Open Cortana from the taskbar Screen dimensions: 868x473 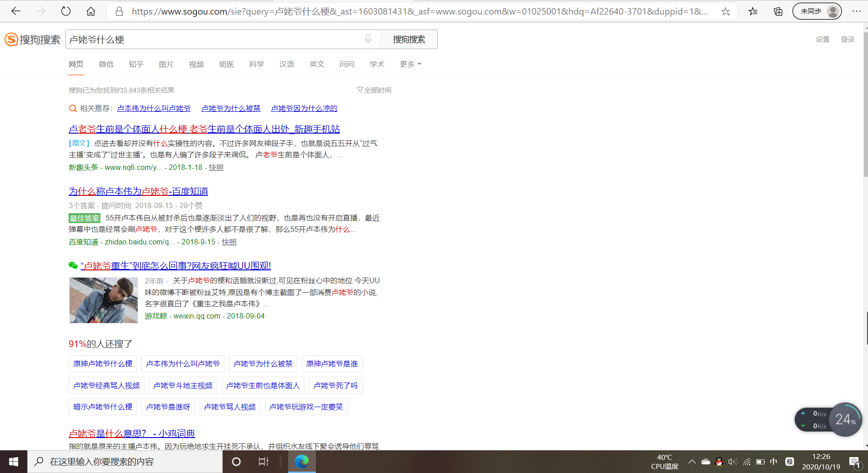tap(236, 462)
